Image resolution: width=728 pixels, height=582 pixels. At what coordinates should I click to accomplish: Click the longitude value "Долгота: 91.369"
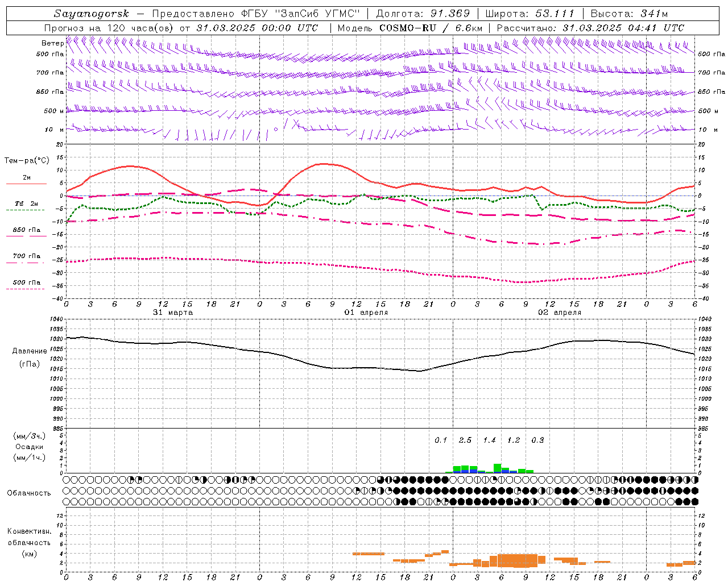(423, 14)
